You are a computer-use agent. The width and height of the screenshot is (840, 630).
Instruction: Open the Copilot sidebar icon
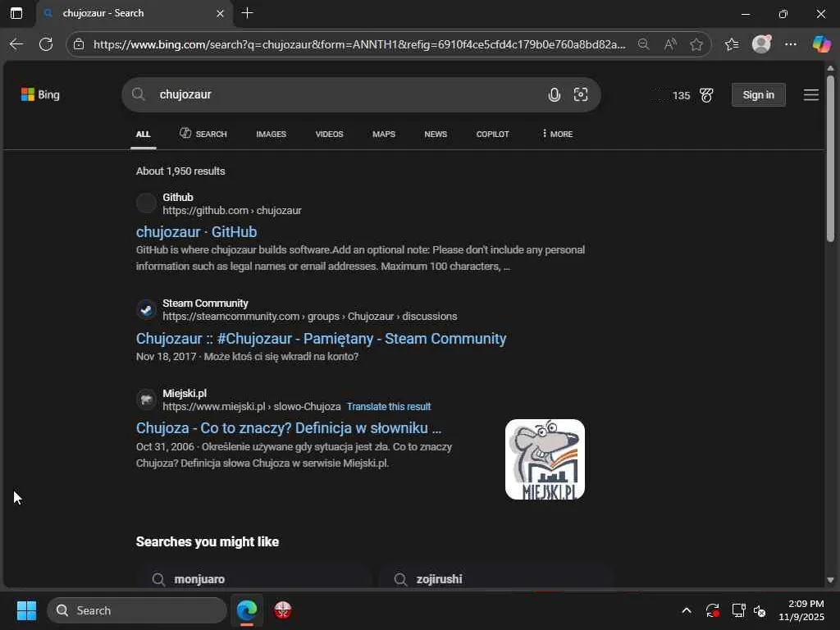click(x=821, y=44)
